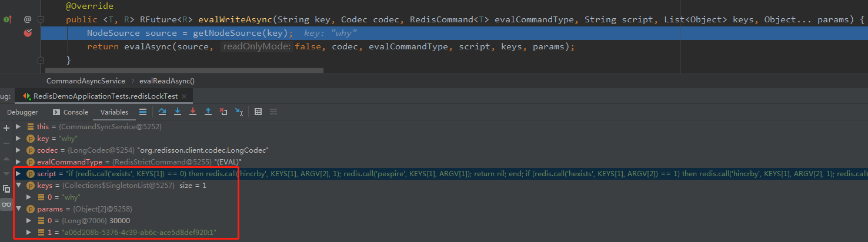Image resolution: width=868 pixels, height=242 pixels.
Task: Close the RedisDemoApplicationTests.redisLockTest debug tab
Action: click(x=184, y=96)
